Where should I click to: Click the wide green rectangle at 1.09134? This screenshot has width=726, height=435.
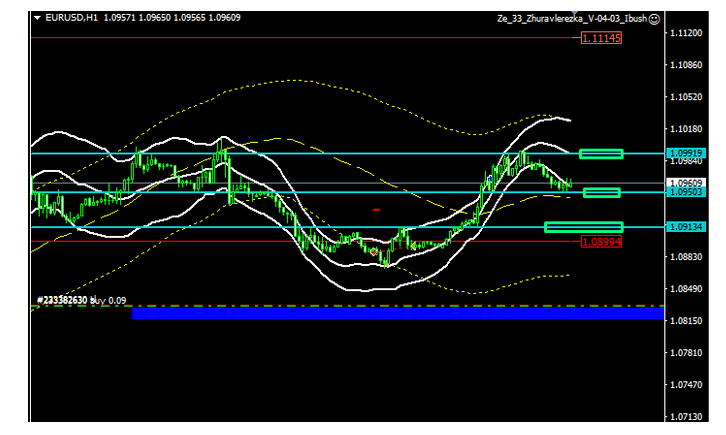(x=584, y=227)
